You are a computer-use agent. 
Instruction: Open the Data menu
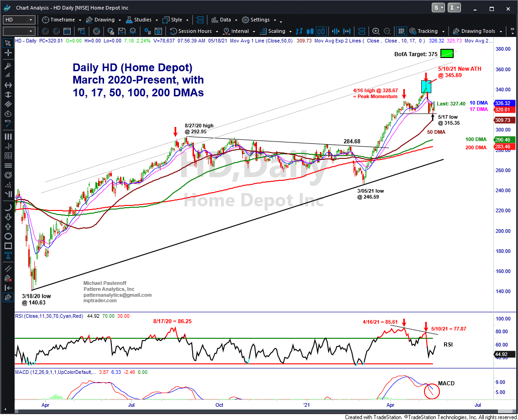[224, 20]
